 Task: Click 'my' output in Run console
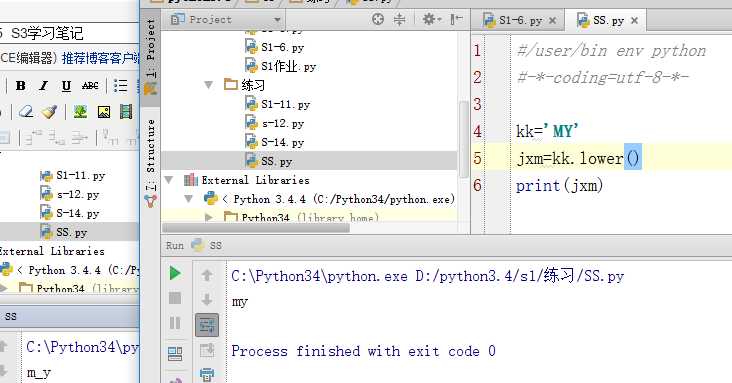pos(239,302)
